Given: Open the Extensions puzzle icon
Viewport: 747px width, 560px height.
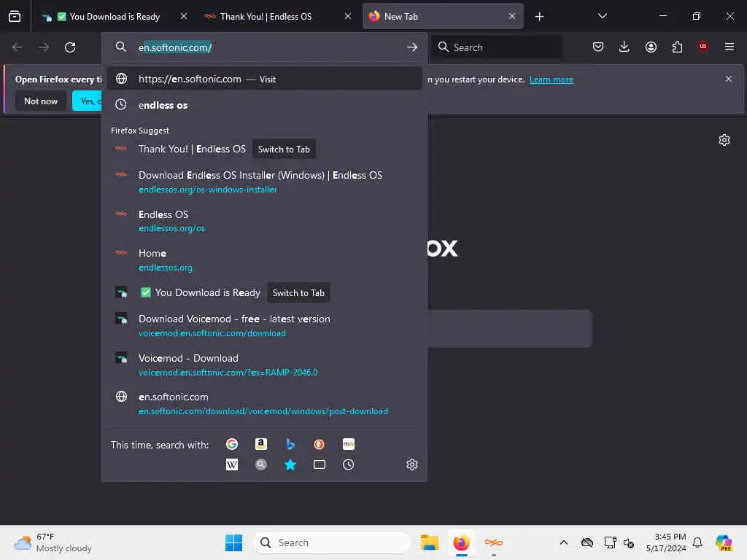Looking at the screenshot, I should pyautogui.click(x=677, y=47).
